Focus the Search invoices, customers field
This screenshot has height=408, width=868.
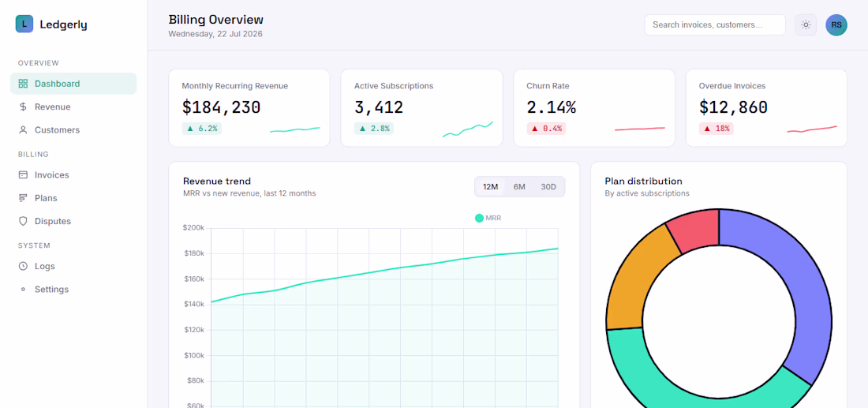(715, 25)
